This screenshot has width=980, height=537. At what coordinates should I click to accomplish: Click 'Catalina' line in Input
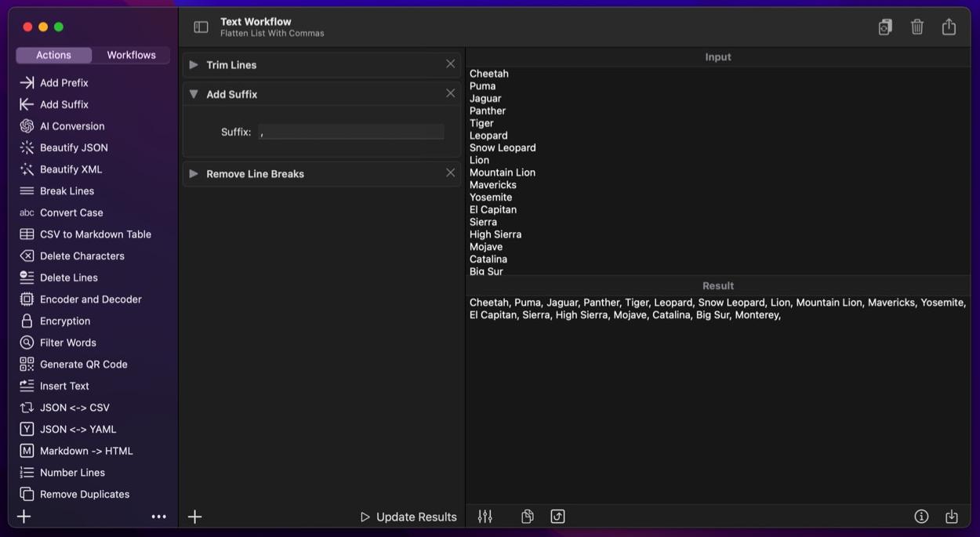pyautogui.click(x=488, y=259)
